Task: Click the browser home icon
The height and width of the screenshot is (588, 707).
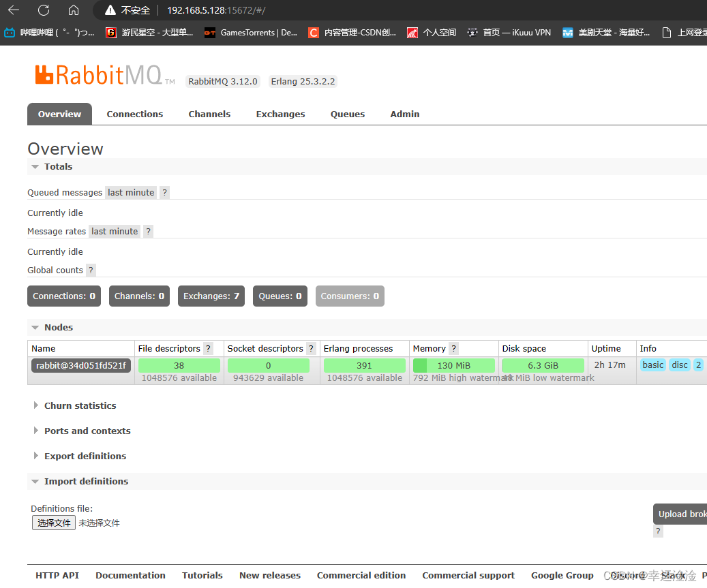Action: tap(74, 10)
